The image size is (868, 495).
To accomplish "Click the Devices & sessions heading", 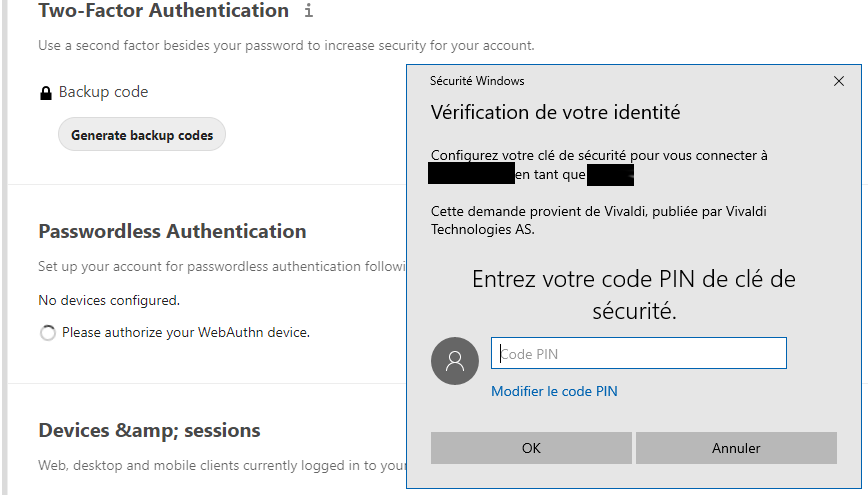I will click(149, 430).
